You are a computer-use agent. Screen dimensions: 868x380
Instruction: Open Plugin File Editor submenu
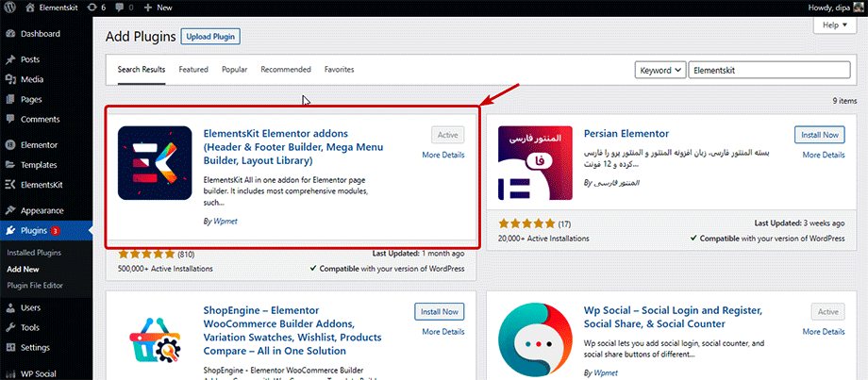[x=35, y=286]
